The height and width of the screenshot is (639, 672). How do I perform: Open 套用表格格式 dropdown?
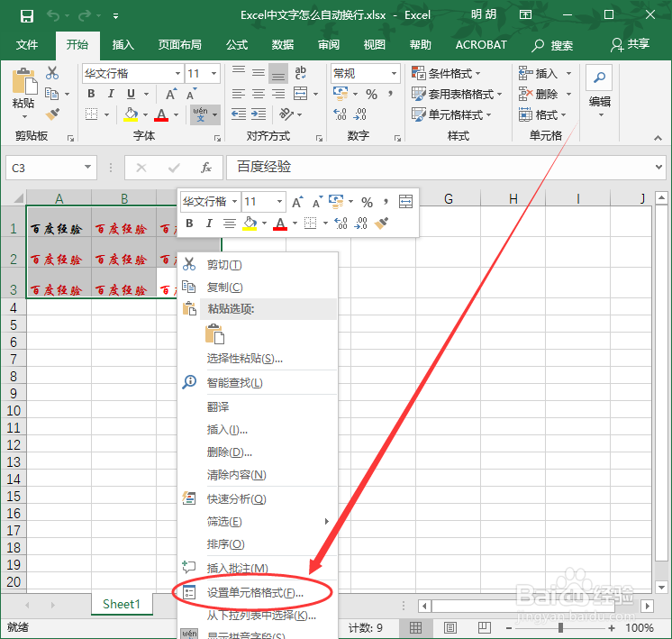457,94
